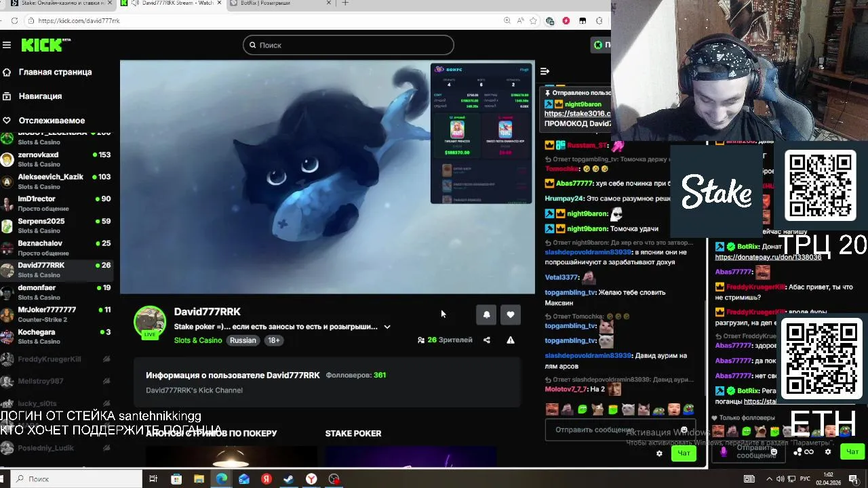Open Steam from taskbar

[x=288, y=479]
